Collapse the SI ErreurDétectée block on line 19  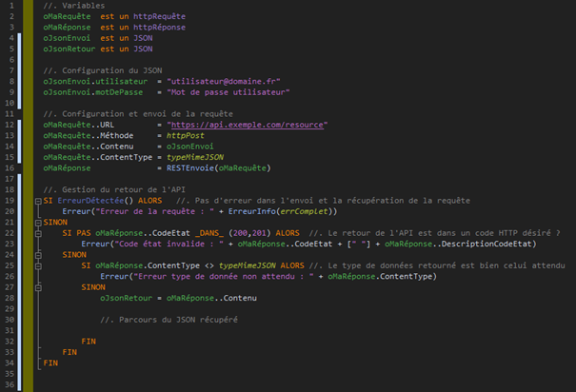pos(38,201)
